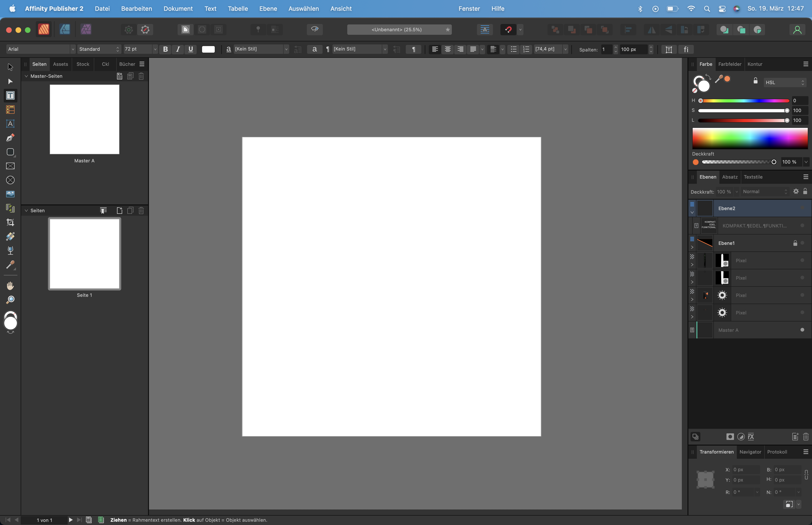Image resolution: width=812 pixels, height=525 pixels.
Task: Open the font style Standard dropdown
Action: (x=99, y=49)
